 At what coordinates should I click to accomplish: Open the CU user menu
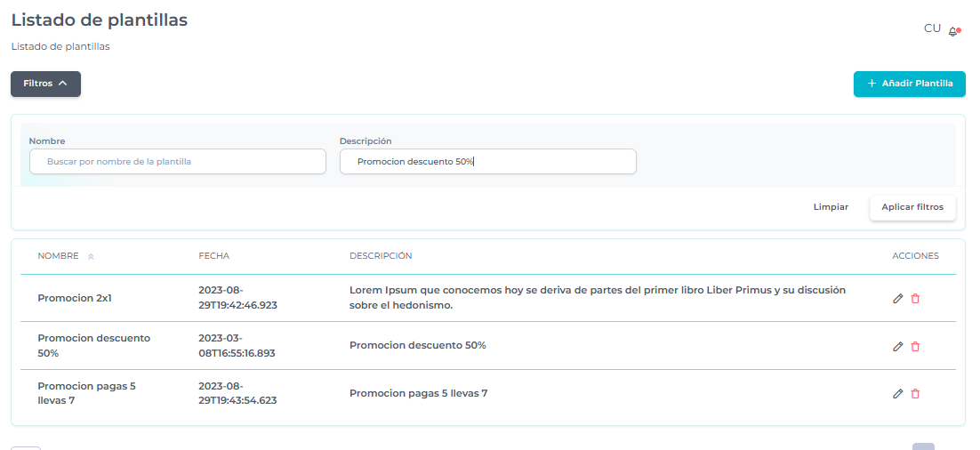[x=932, y=28]
